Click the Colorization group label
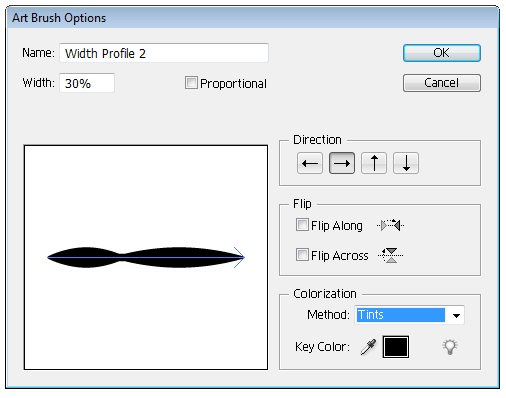This screenshot has height=398, width=506. (x=325, y=294)
